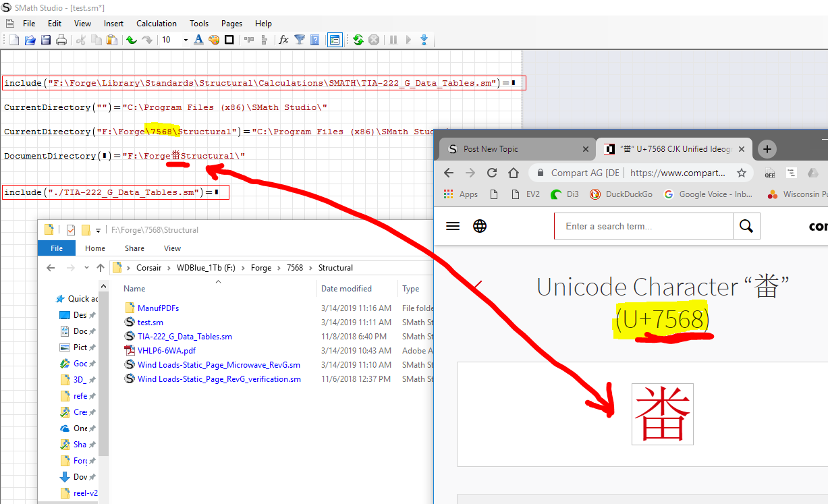Click the search term input field
This screenshot has height=504, width=828.
coord(641,226)
